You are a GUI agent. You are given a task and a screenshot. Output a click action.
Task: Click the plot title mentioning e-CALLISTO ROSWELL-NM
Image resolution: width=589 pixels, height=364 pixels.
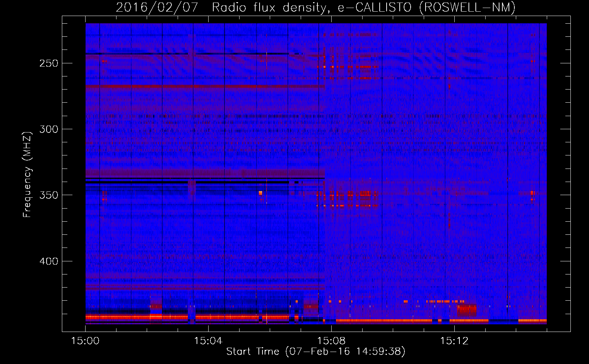pyautogui.click(x=316, y=8)
